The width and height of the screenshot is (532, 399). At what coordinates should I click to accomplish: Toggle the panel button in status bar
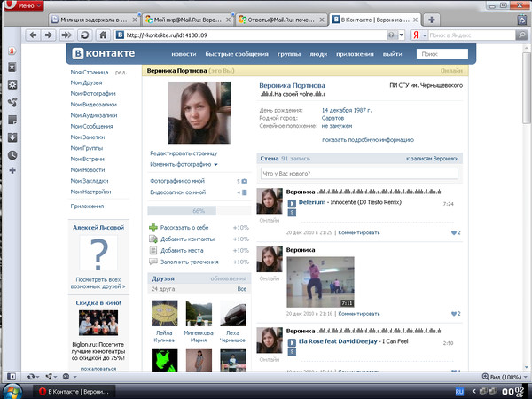coord(12,377)
